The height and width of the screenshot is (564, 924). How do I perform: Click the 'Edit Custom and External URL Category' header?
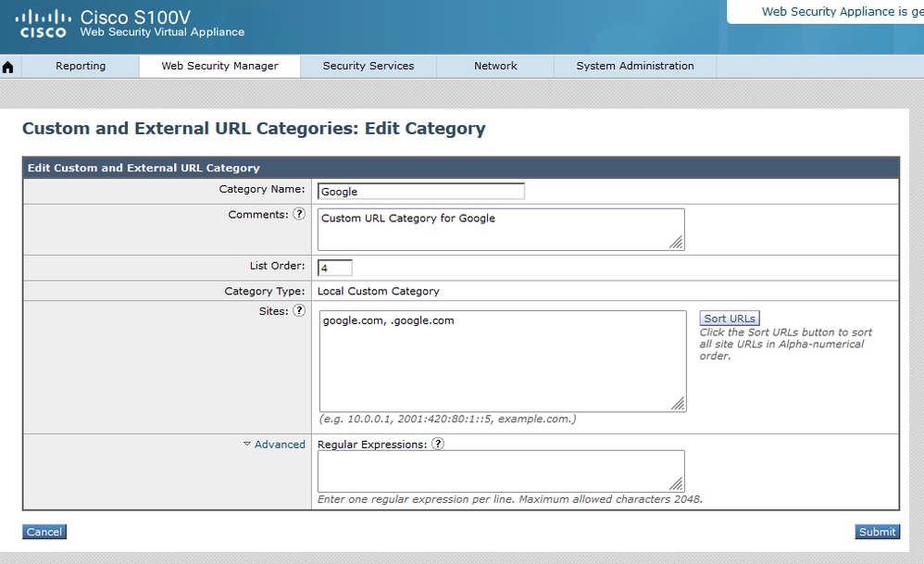(x=144, y=168)
